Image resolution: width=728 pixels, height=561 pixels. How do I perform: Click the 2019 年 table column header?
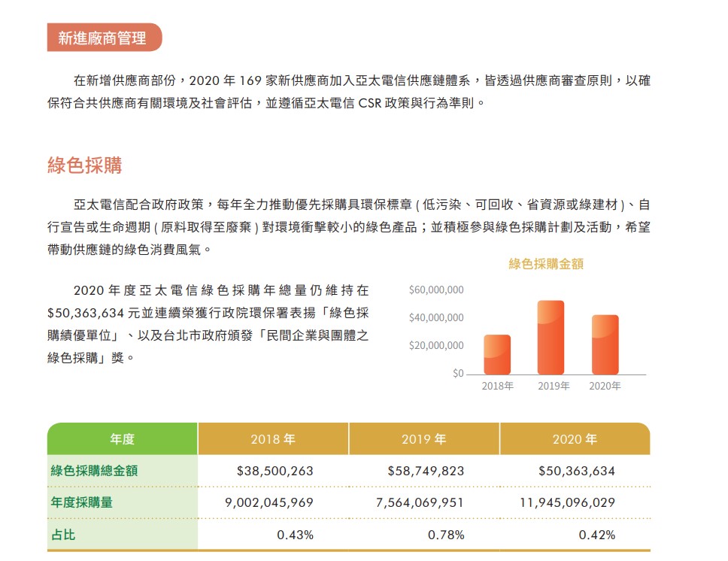(424, 439)
